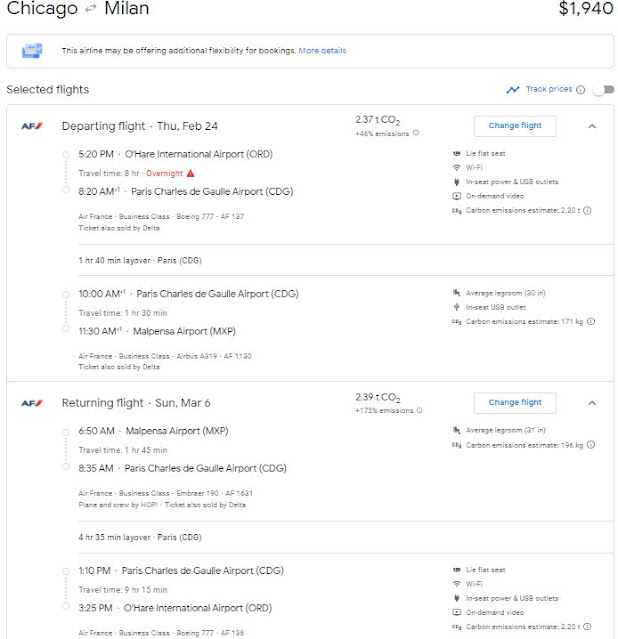The image size is (618, 639).
Task: Click the 5:20 PM O'Hare departure line
Action: 175,154
